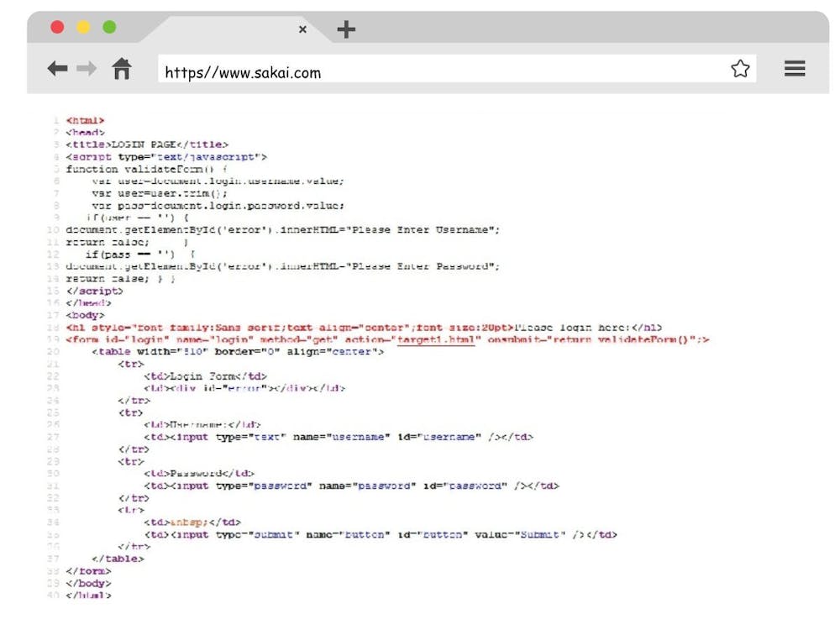Click the red window close button
Screen dimensions: 840x630
[x=57, y=27]
